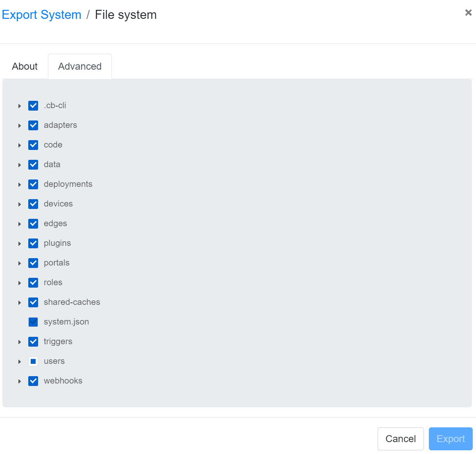Uncheck the .cb-cli folder checkbox
This screenshot has height=454, width=476.
tap(33, 106)
